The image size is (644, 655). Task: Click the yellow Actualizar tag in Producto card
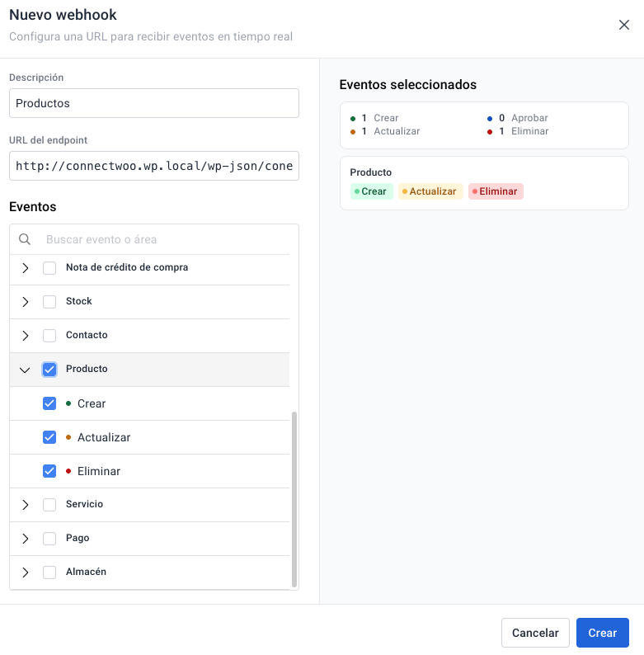[430, 191]
